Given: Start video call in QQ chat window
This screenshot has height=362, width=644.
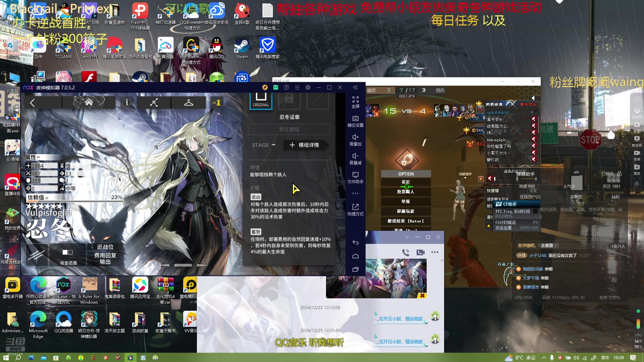Looking at the screenshot, I should point(421,252).
